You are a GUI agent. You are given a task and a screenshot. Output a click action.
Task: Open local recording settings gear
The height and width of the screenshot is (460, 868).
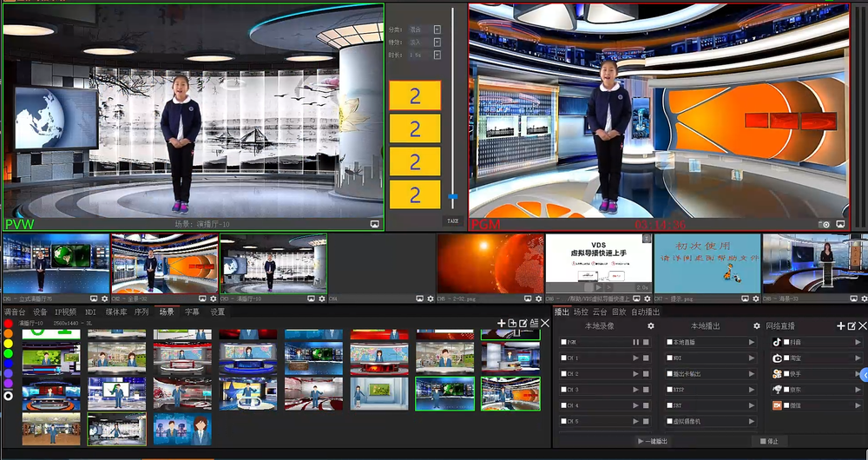tap(651, 326)
